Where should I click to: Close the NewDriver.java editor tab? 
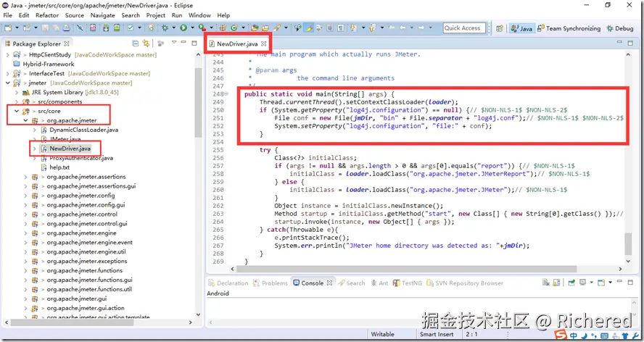tap(264, 43)
